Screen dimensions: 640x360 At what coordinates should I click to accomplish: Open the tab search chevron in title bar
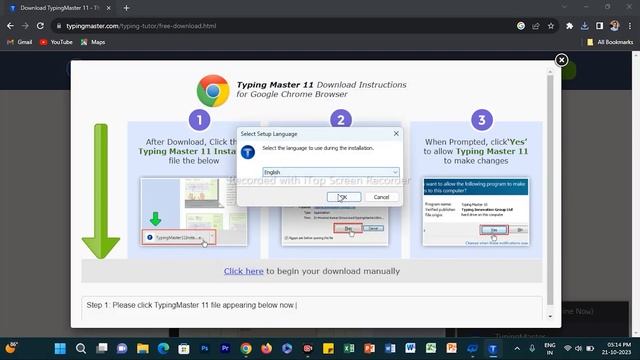pos(564,7)
